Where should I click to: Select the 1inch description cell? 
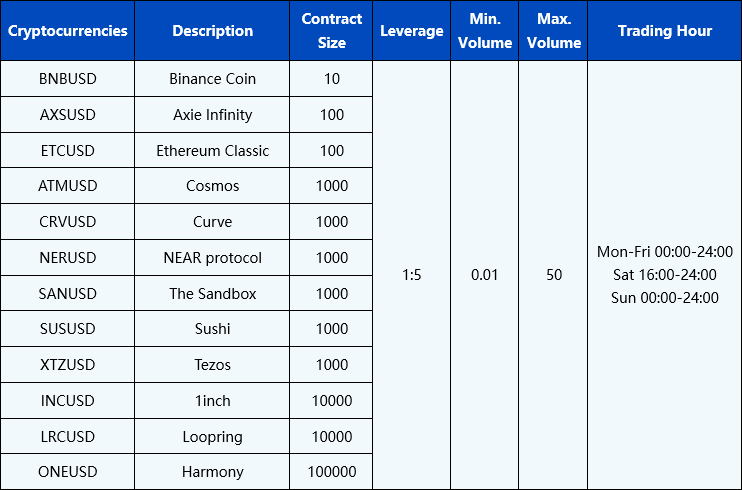click(212, 401)
